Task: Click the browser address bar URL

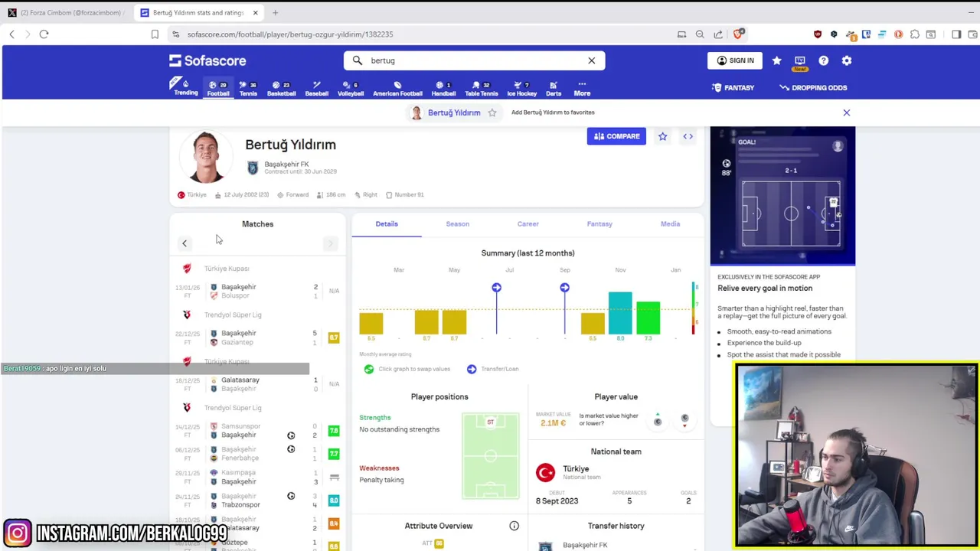Action: 290,34
